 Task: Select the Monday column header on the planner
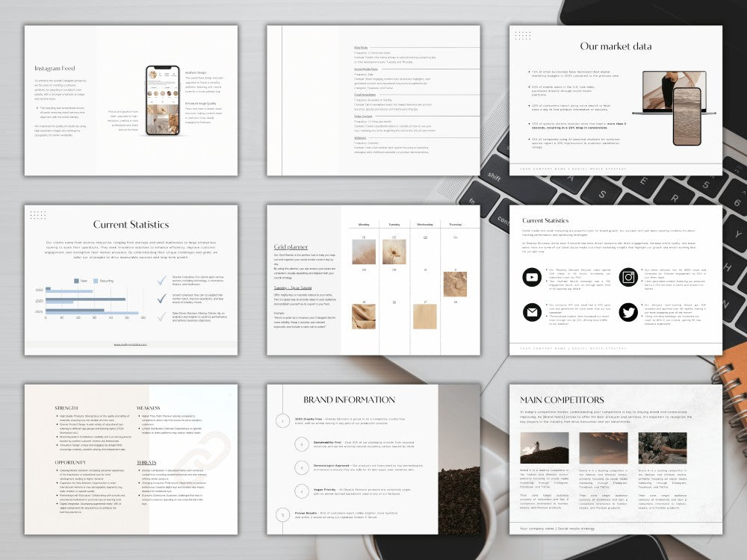coord(364,224)
